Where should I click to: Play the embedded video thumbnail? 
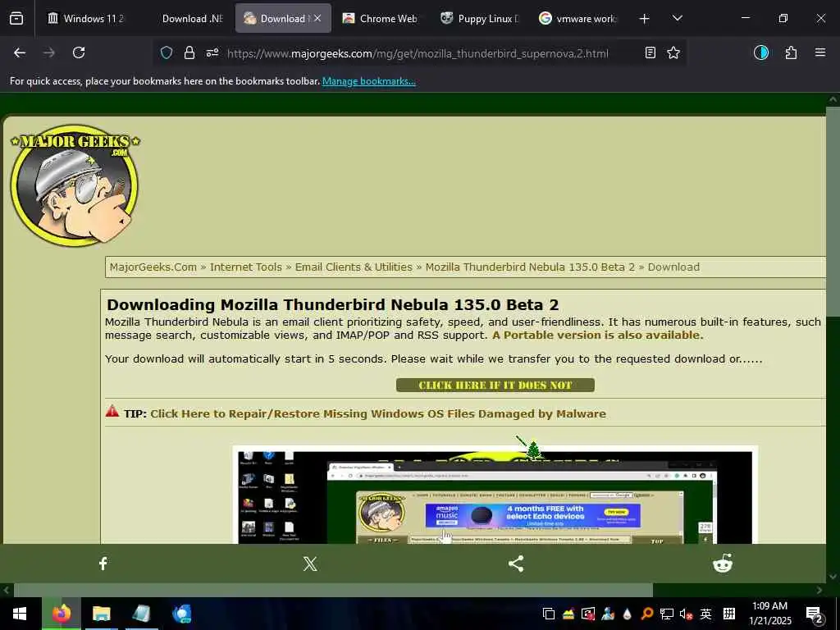point(495,495)
